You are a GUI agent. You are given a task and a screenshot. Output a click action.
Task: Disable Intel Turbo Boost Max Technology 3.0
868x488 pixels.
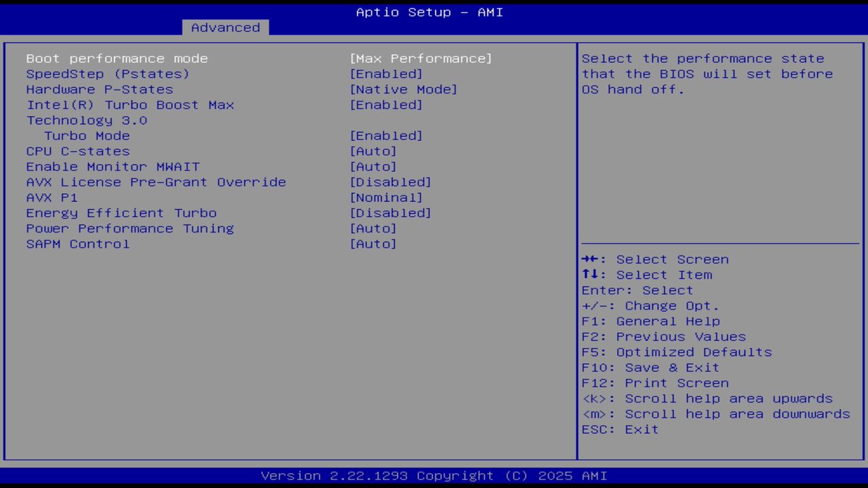click(x=387, y=104)
